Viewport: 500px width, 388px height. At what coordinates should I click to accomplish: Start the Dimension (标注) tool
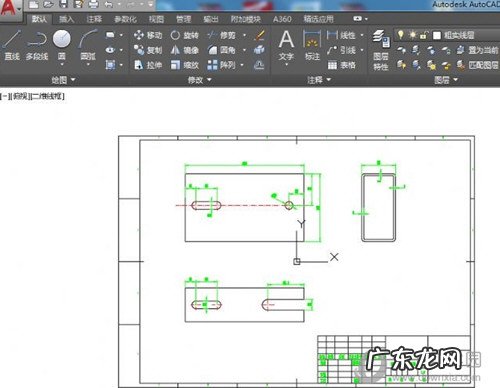312,46
